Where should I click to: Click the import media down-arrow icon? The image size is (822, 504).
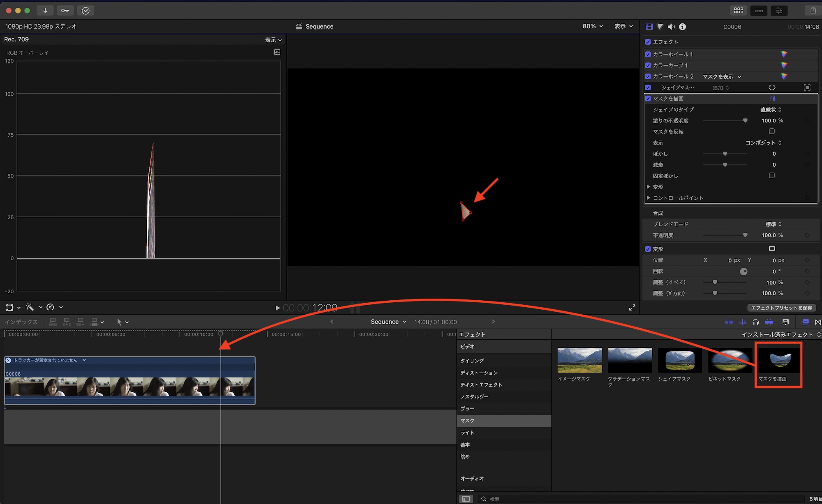(45, 10)
